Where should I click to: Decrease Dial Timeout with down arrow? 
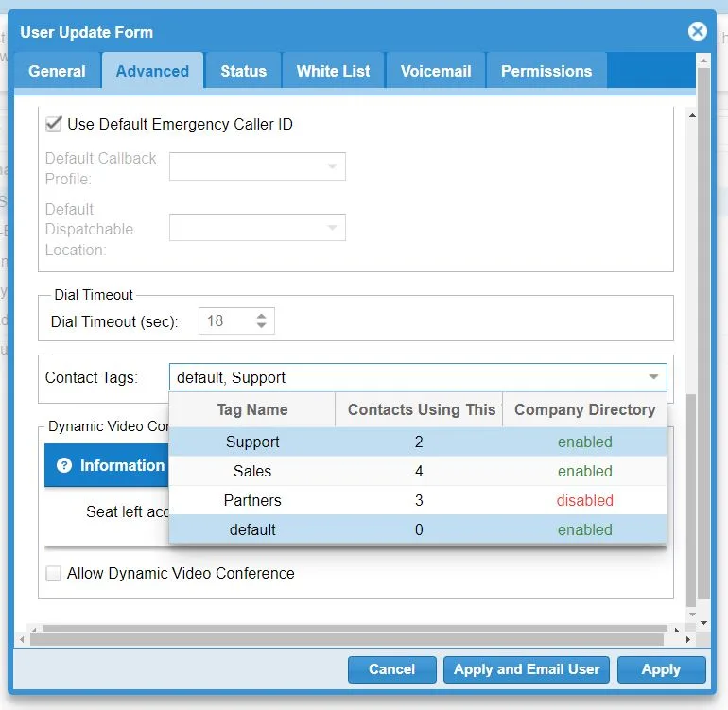pyautogui.click(x=261, y=325)
